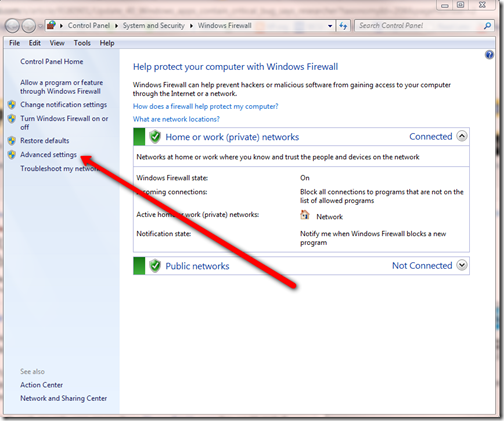Click 'Notification state:' label

164,234
